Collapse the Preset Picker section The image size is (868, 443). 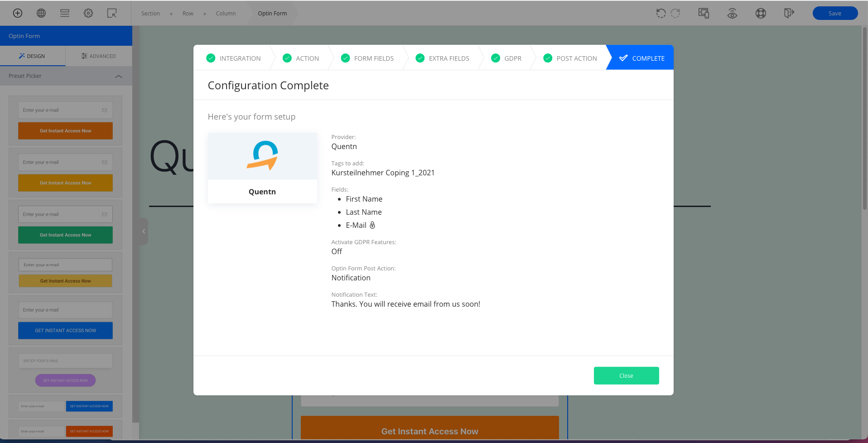[119, 76]
